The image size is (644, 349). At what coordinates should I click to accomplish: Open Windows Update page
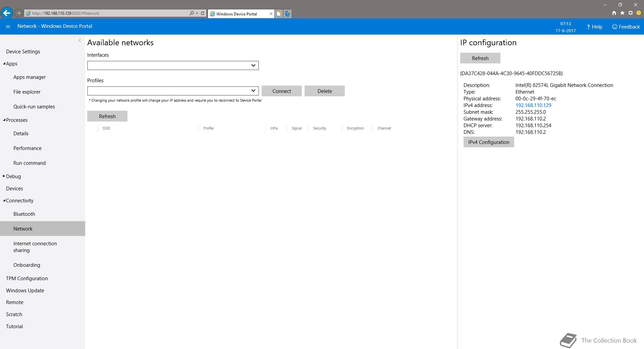[x=25, y=291]
